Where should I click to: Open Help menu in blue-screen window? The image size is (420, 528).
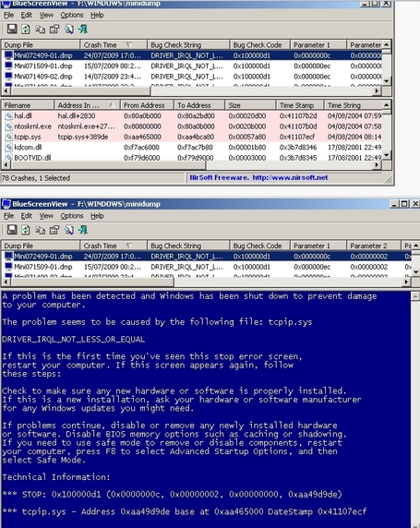[97, 216]
